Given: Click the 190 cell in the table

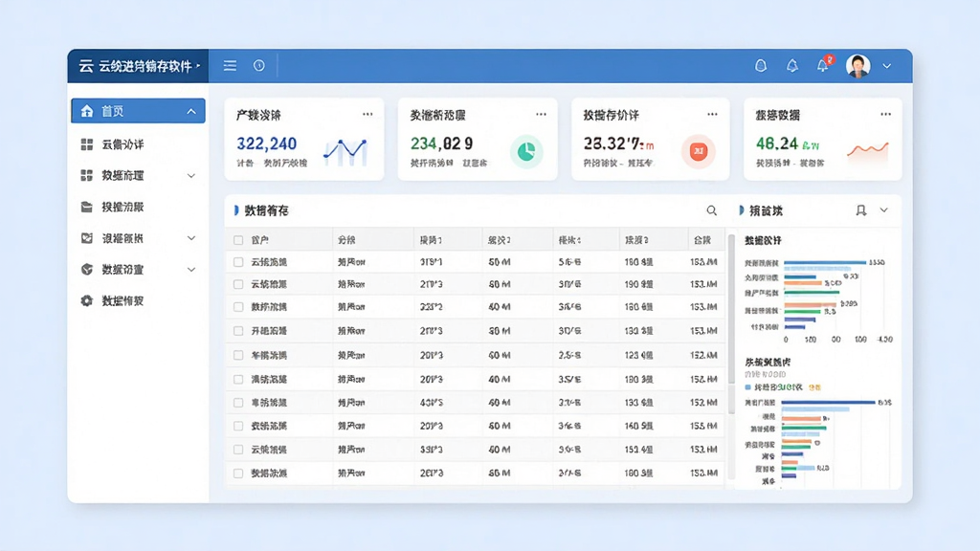Looking at the screenshot, I should pos(638,284).
